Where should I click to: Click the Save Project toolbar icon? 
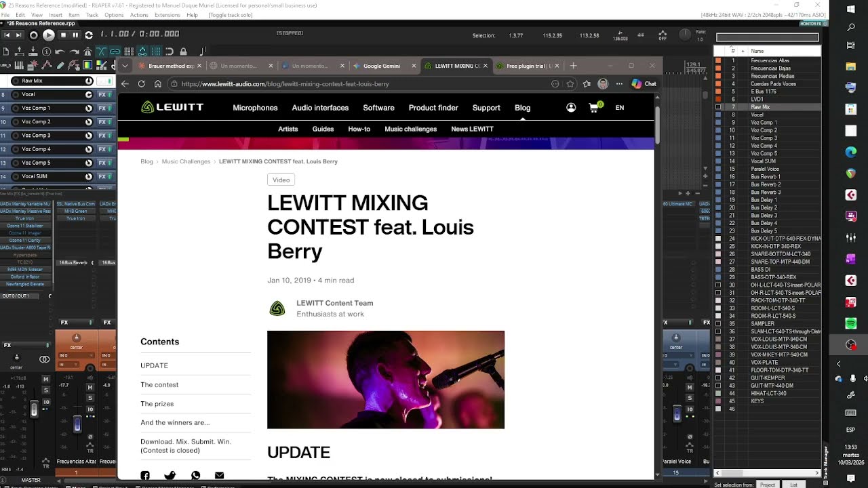click(x=33, y=52)
